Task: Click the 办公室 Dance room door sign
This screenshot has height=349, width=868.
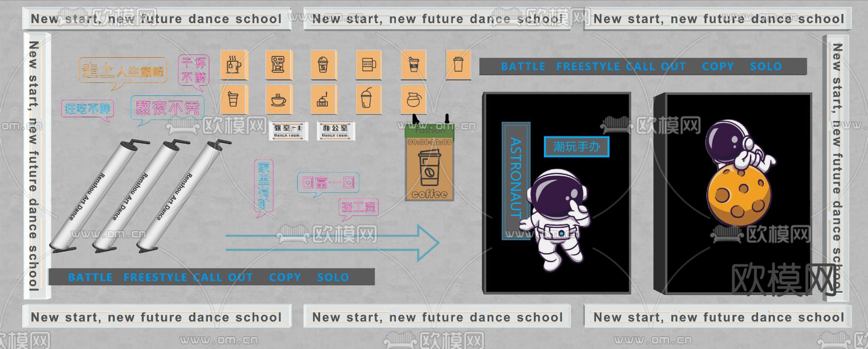Action: [335, 131]
